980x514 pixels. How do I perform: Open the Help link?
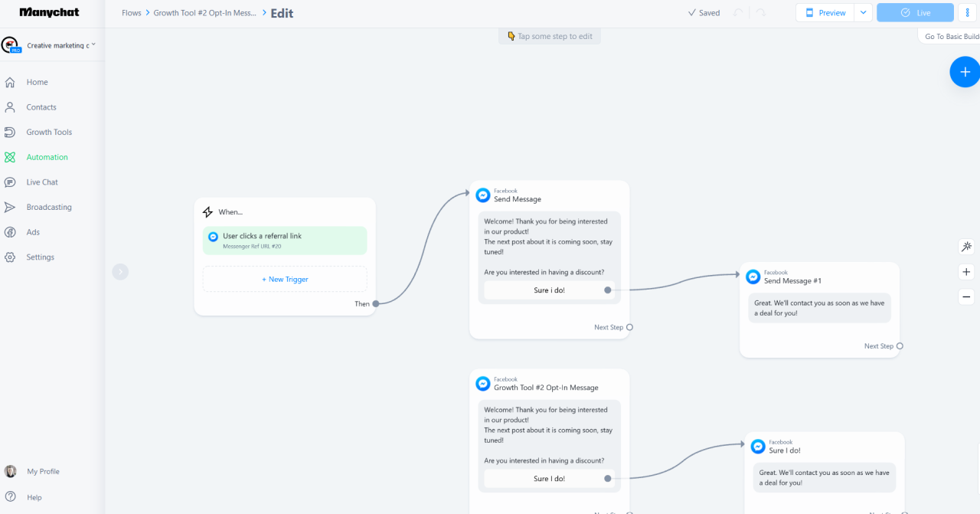point(34,497)
